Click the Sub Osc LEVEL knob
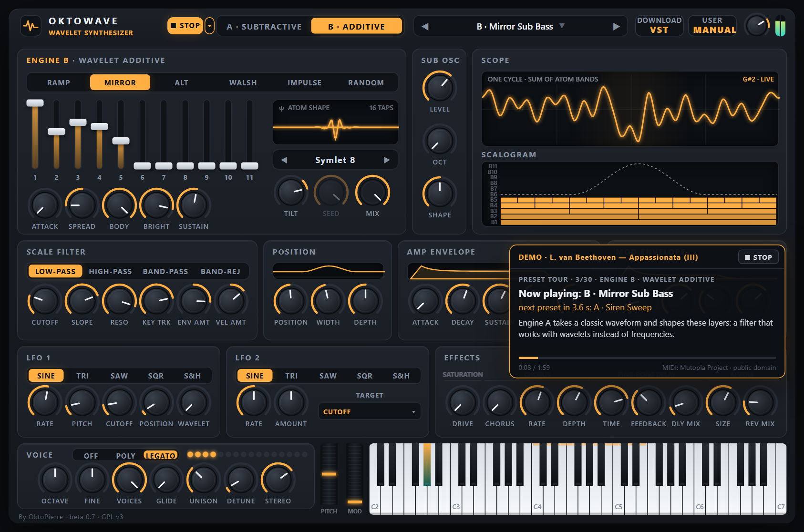 click(439, 87)
